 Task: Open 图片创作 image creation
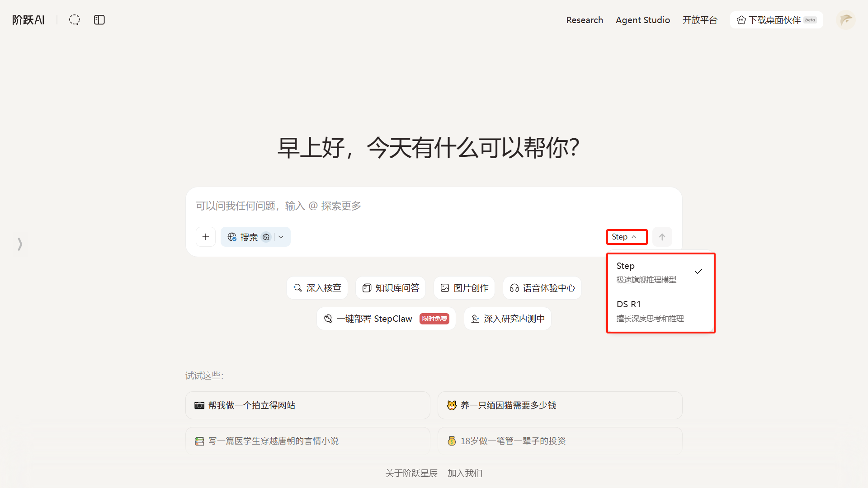tap(464, 288)
